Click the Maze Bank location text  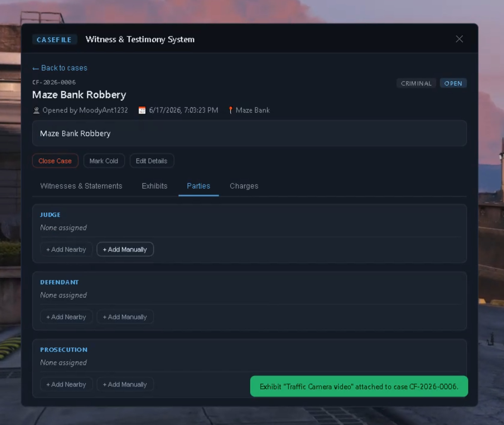coord(253,111)
